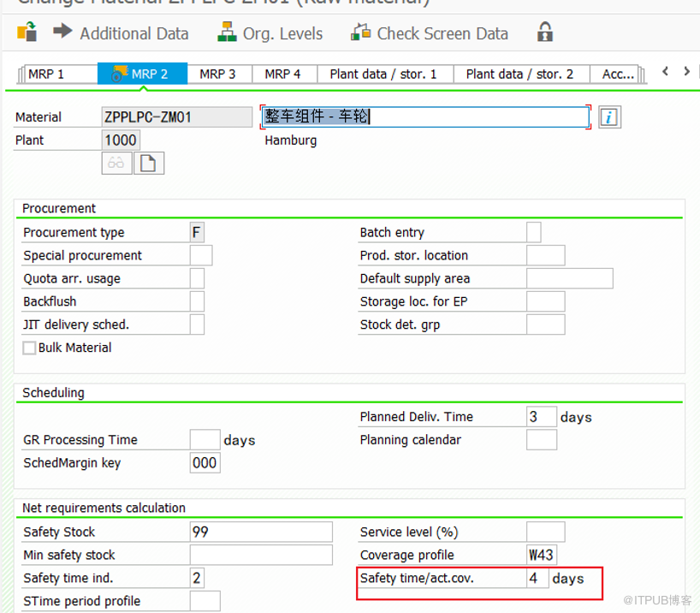
Task: Click the Batch entry field
Action: point(533,232)
